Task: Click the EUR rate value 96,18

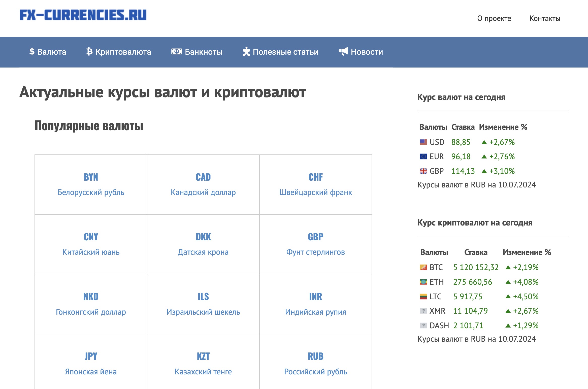Action: pos(461,156)
